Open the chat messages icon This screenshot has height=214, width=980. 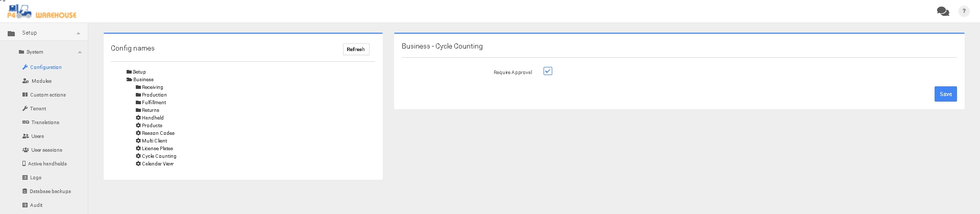943,11
